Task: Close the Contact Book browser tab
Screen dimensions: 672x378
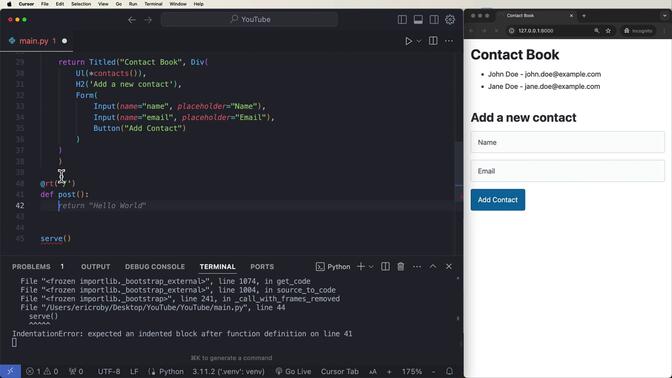Action: tap(571, 15)
